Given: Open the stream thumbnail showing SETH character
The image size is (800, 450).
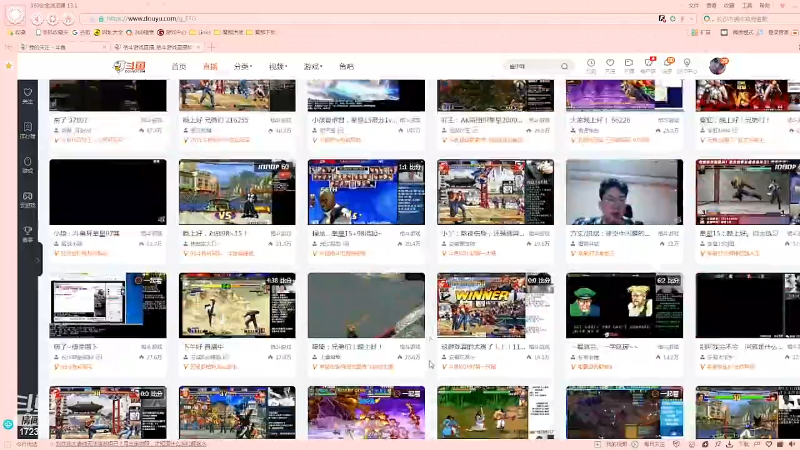Looking at the screenshot, I should coord(366,192).
